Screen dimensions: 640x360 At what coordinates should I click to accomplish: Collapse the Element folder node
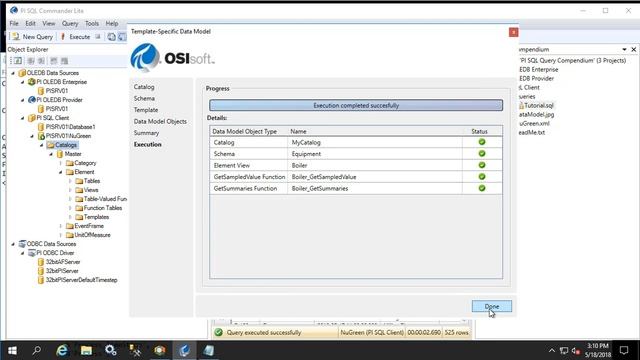[x=60, y=172]
